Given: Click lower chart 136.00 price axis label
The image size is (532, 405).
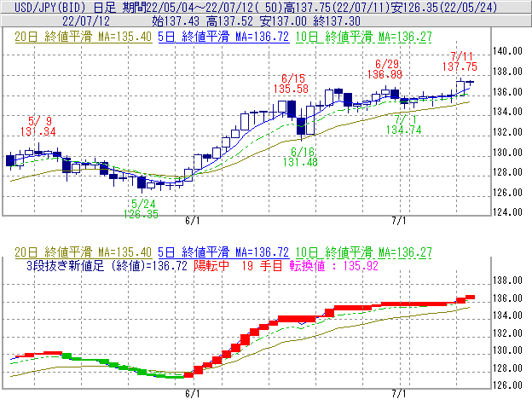Looking at the screenshot, I should coord(507,298).
